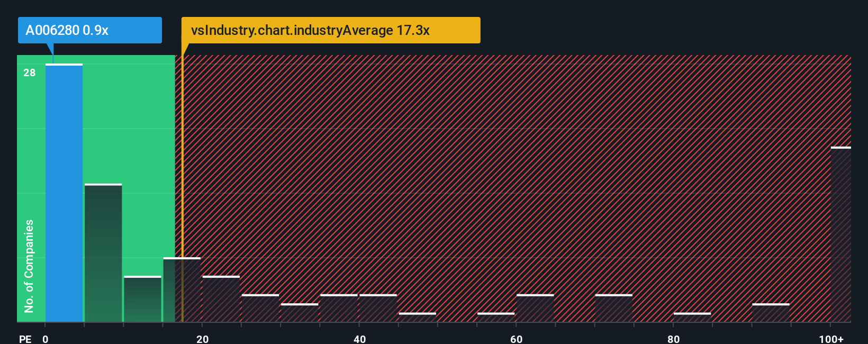Click the '0' x-axis tick label
The image size is (868, 344).
pyautogui.click(x=46, y=339)
